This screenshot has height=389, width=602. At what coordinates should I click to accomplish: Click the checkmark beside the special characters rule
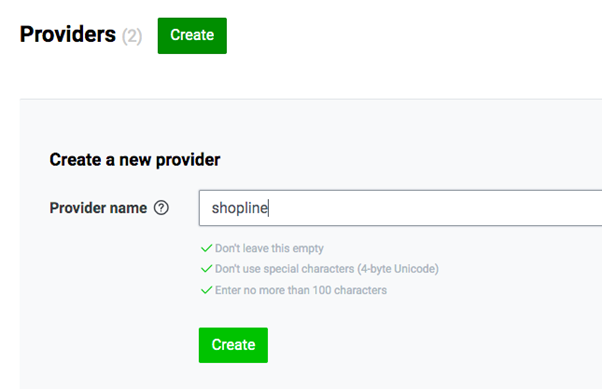(x=207, y=268)
